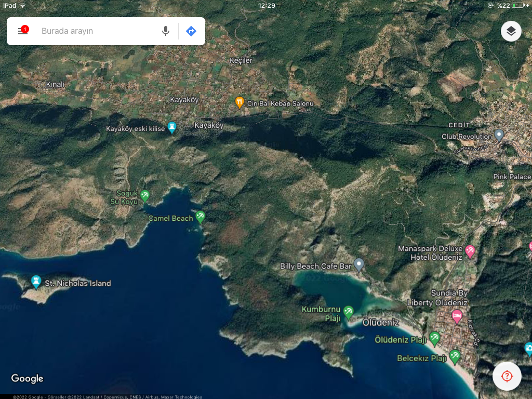Start directions with the blue directions icon
532x399 pixels.
(191, 31)
